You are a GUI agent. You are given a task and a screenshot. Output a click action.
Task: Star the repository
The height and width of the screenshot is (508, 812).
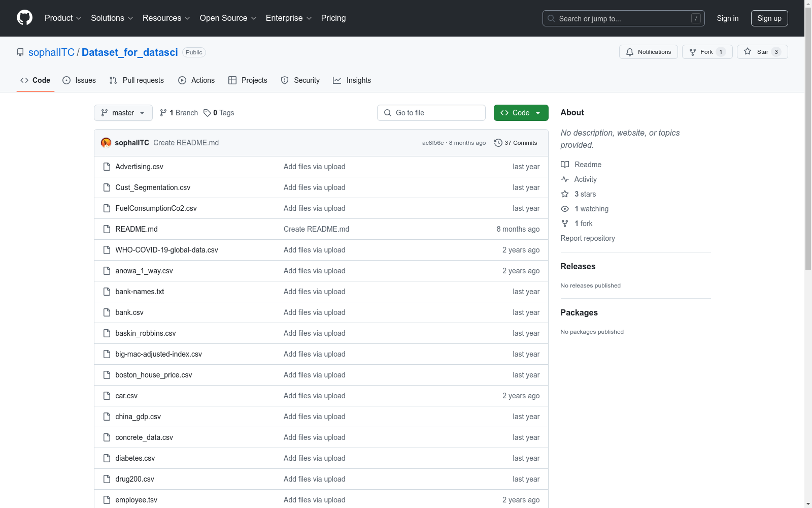tap(762, 52)
